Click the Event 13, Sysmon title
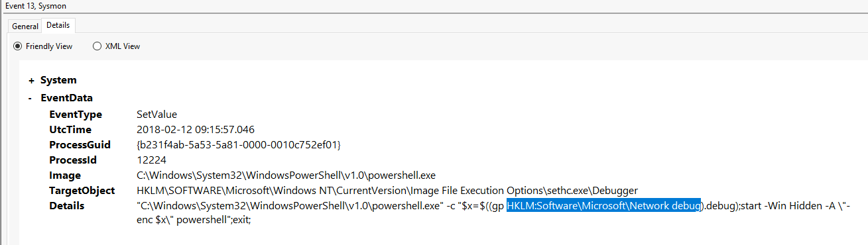The height and width of the screenshot is (245, 868). [x=35, y=6]
